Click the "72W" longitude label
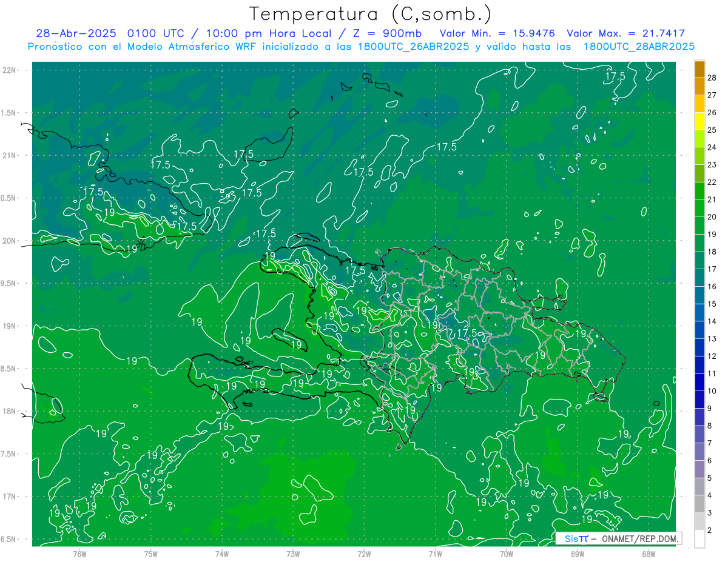This screenshot has height=562, width=728. click(364, 554)
